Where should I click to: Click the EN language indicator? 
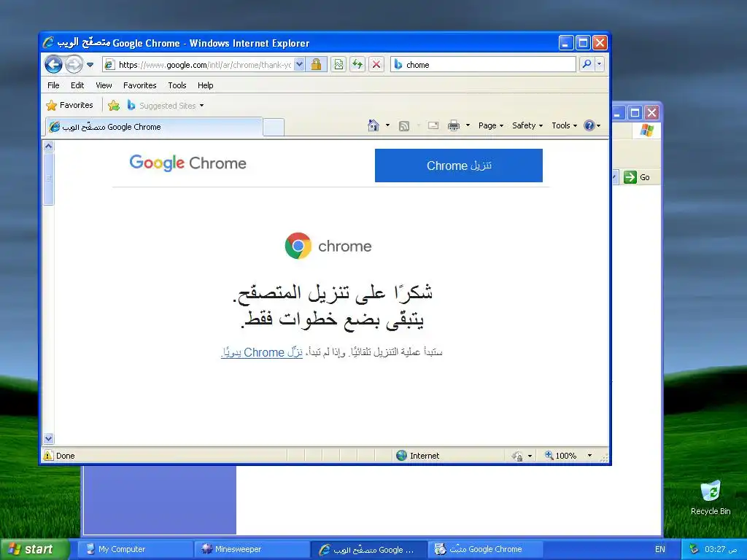click(x=659, y=549)
